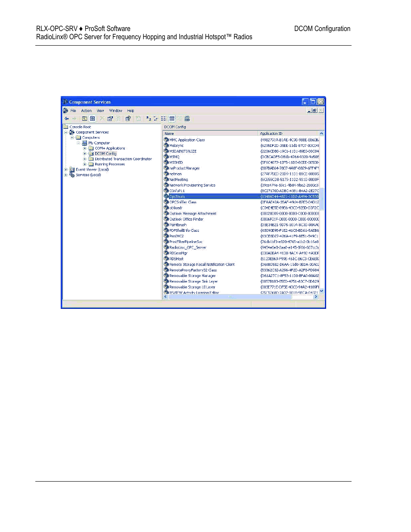Select Running Processes in the tree
Viewport: 411px width, 532px height.
click(x=110, y=164)
